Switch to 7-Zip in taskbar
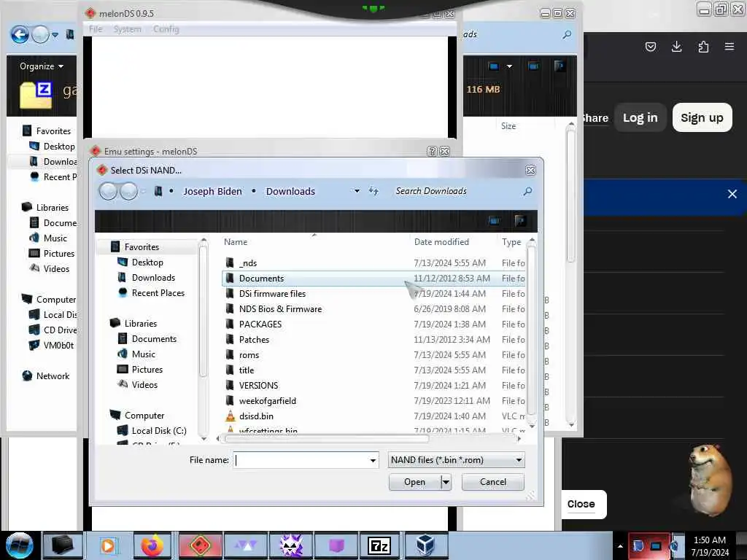The image size is (747, 560). 379,545
